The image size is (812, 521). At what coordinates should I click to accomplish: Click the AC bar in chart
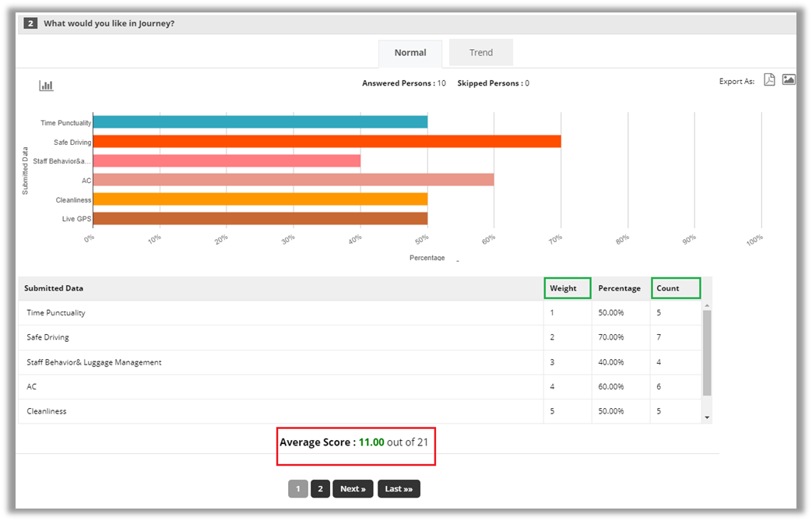294,180
